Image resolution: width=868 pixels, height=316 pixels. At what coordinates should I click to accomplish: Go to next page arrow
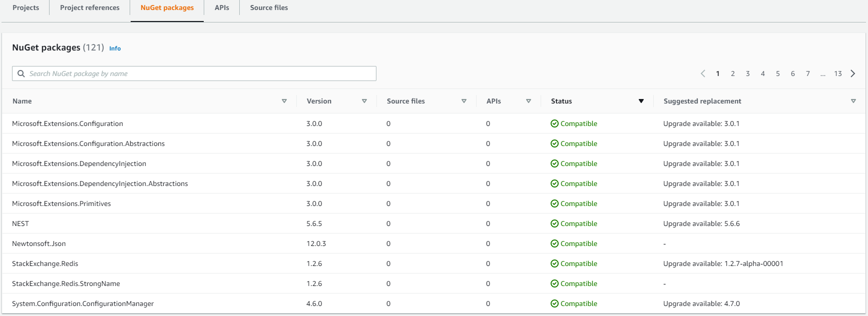[853, 73]
